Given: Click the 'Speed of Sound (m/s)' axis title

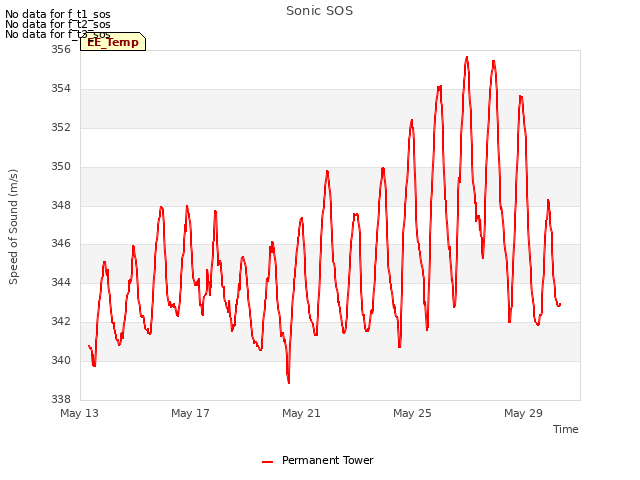Looking at the screenshot, I should point(13,227).
